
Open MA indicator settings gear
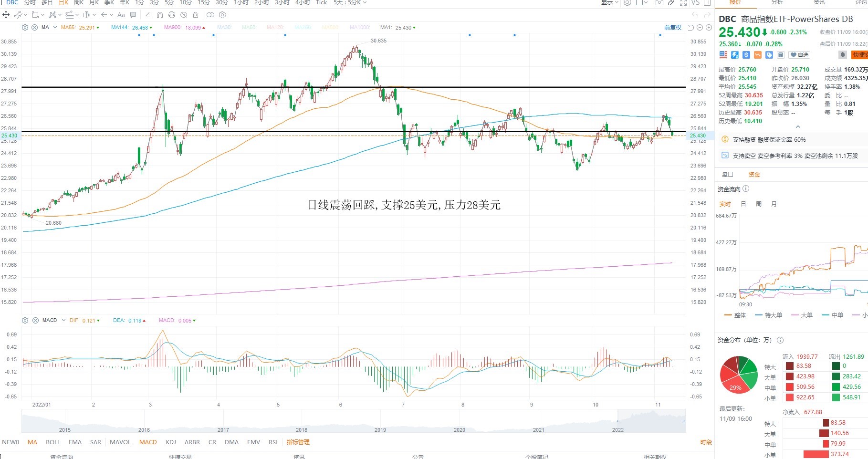pos(25,28)
